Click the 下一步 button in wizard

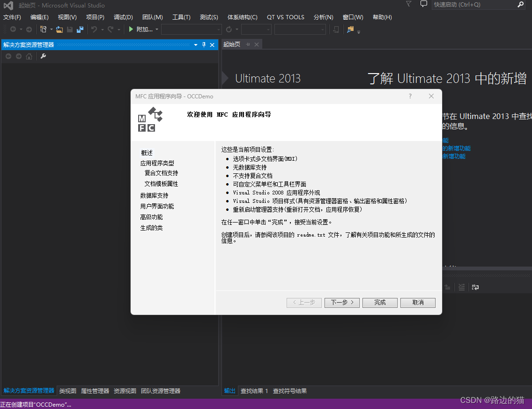(x=342, y=303)
